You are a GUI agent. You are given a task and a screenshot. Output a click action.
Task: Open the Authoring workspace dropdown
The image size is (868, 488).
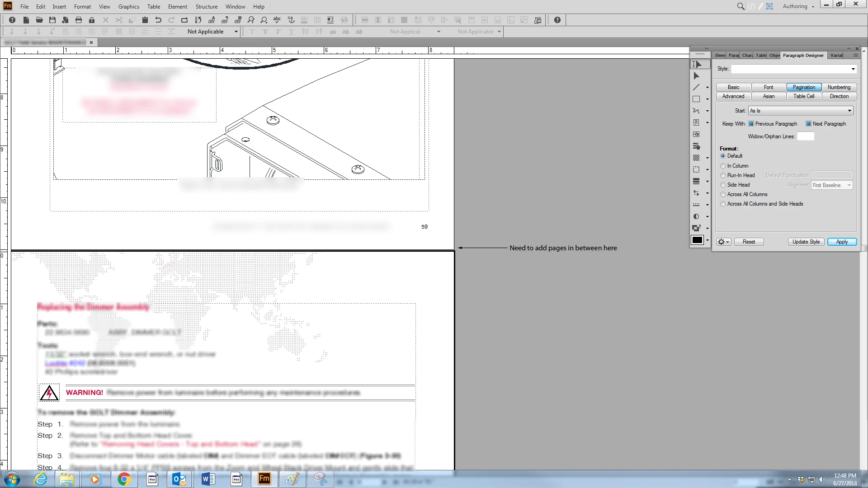798,6
